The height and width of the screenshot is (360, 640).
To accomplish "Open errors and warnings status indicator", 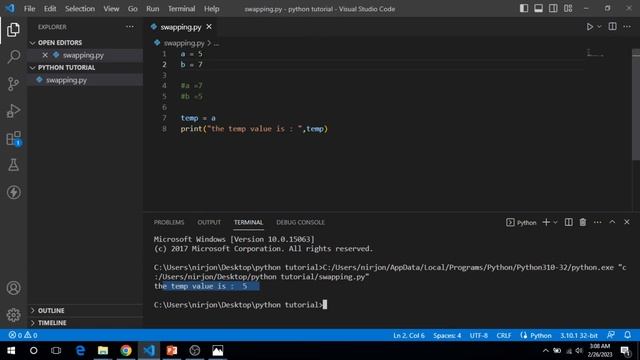I will tap(23, 335).
